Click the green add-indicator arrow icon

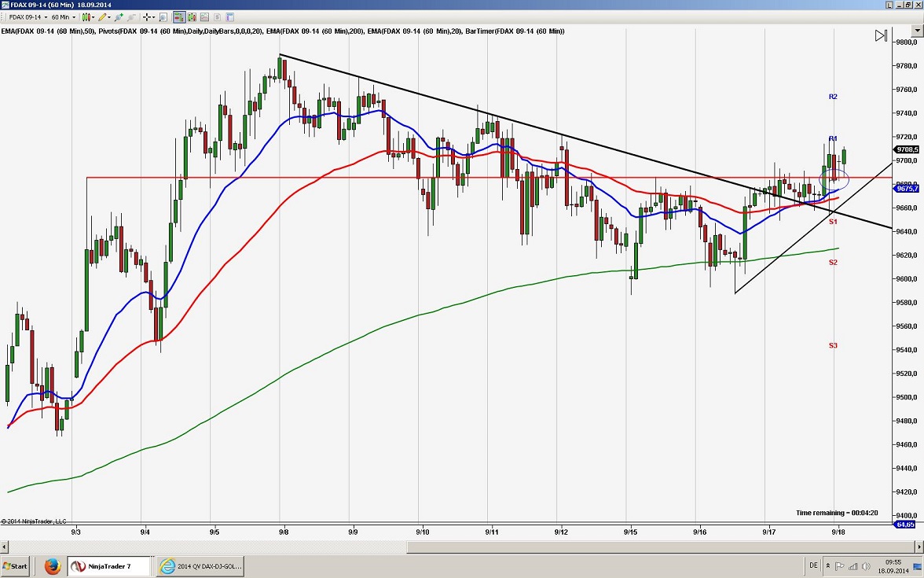(118, 17)
